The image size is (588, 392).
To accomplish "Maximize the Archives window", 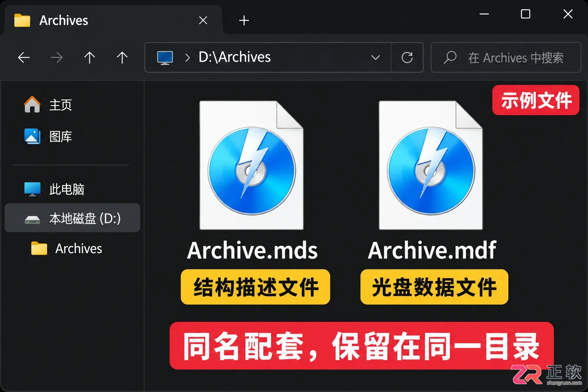I will point(526,14).
